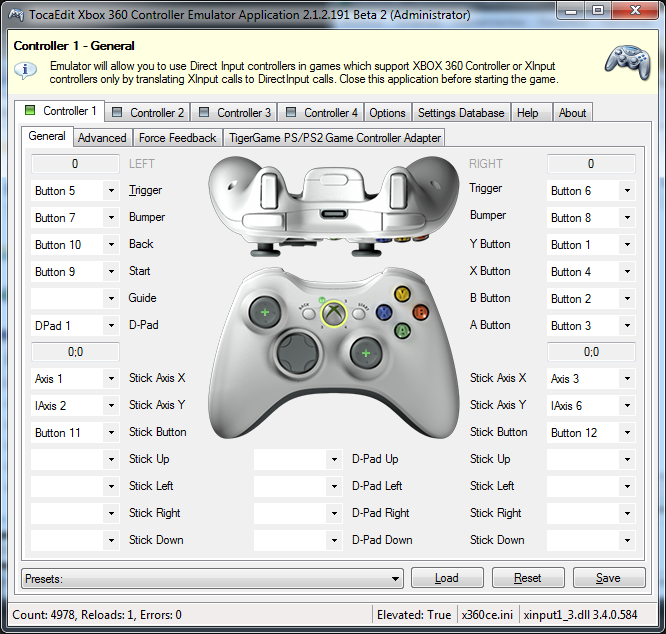Click the Xbox Guide logo on controller image

pos(334,314)
